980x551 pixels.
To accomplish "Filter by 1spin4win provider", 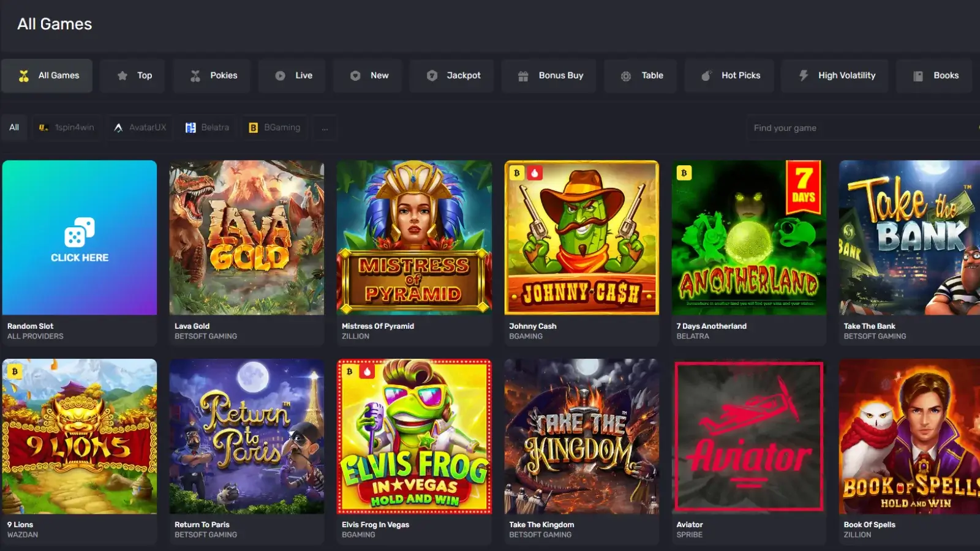I will point(67,127).
